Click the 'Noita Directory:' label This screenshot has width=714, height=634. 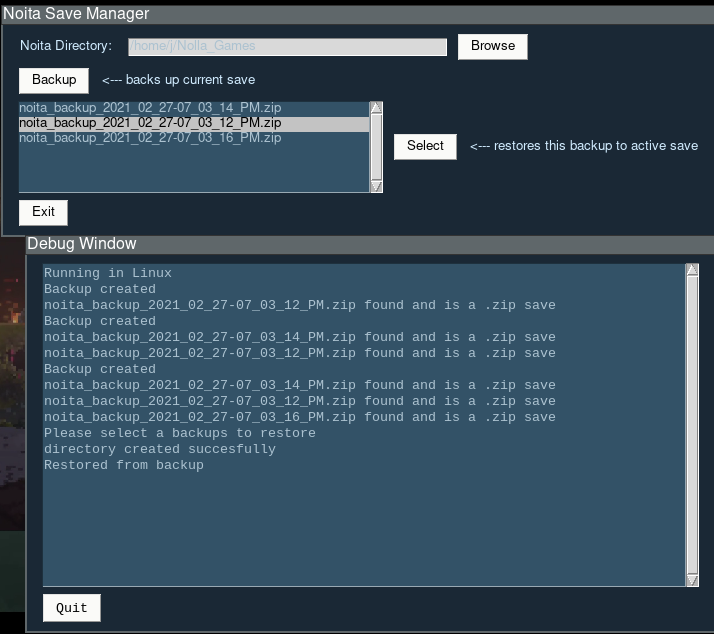pyautogui.click(x=66, y=46)
